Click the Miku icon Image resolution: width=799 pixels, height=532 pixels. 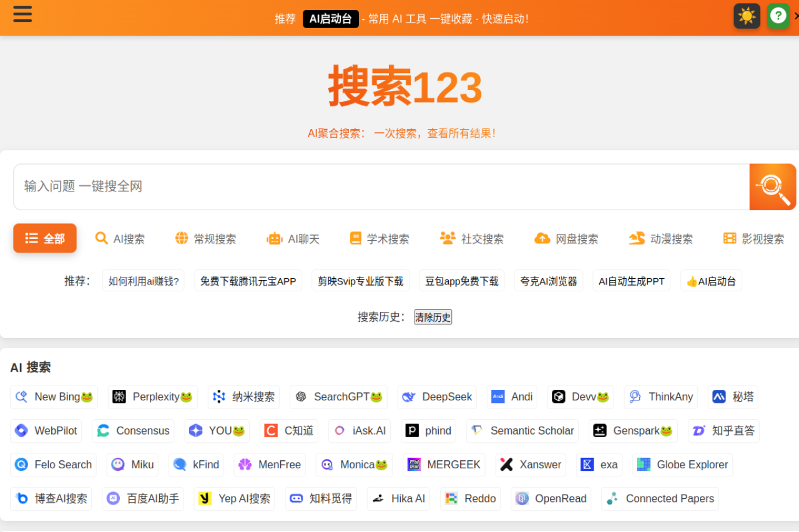click(118, 465)
